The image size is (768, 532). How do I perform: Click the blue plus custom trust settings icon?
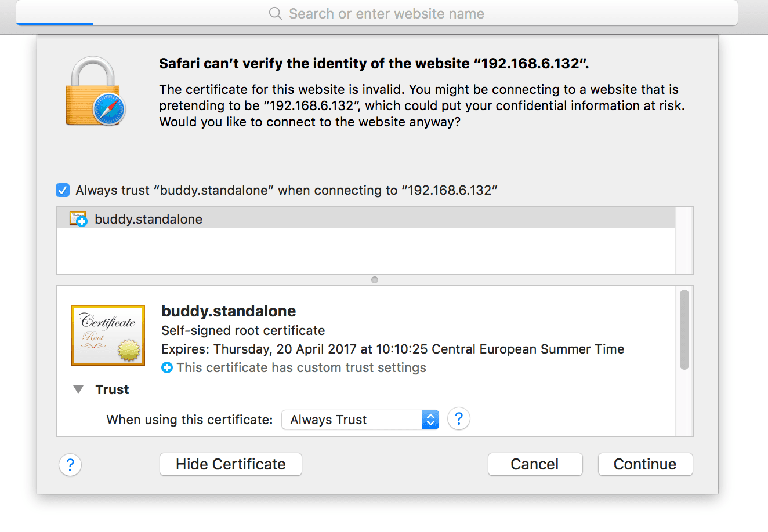coord(166,367)
